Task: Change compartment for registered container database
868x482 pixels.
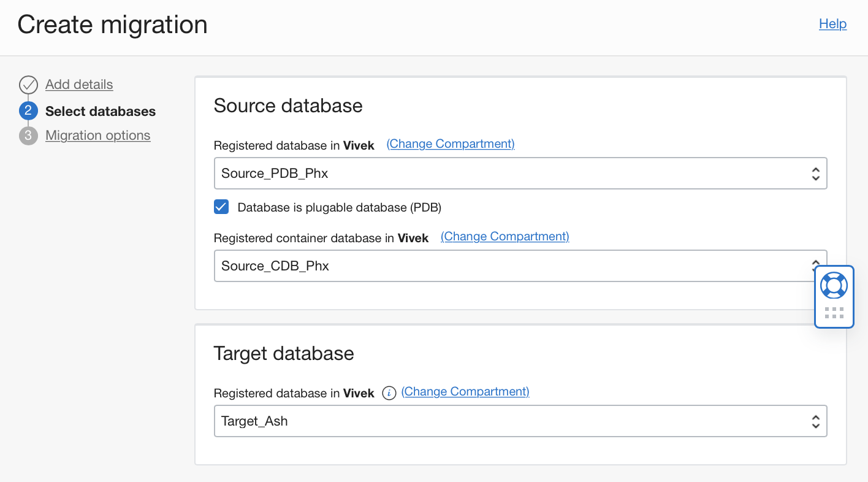Action: click(505, 237)
